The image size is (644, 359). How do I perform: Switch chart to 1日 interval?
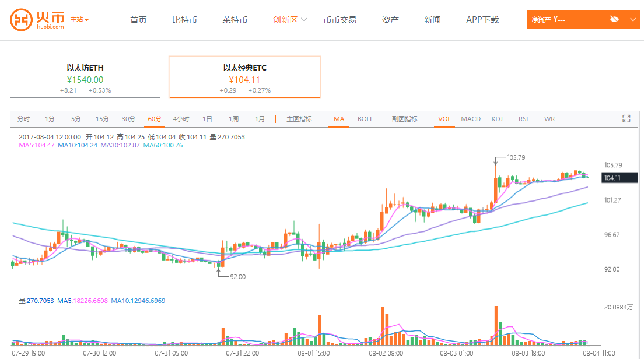point(207,119)
